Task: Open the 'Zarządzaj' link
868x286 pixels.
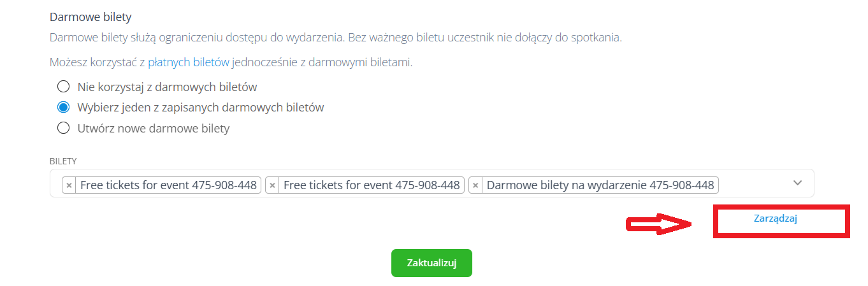Action: pyautogui.click(x=776, y=218)
